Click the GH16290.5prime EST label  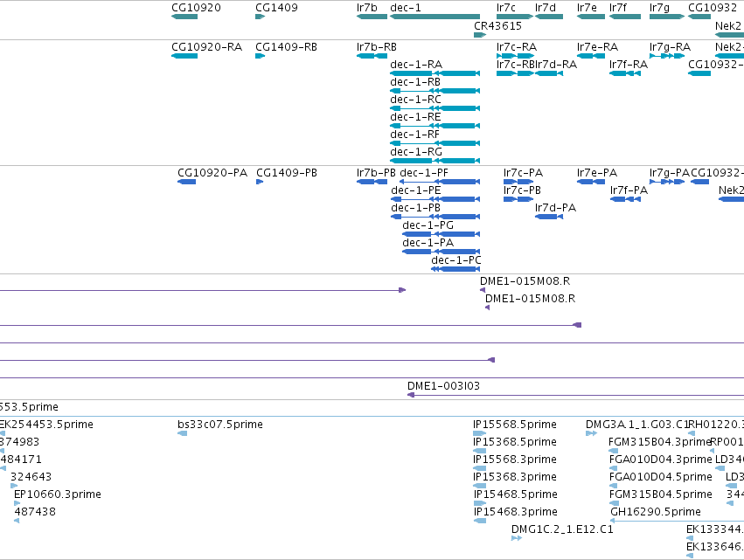click(x=656, y=513)
